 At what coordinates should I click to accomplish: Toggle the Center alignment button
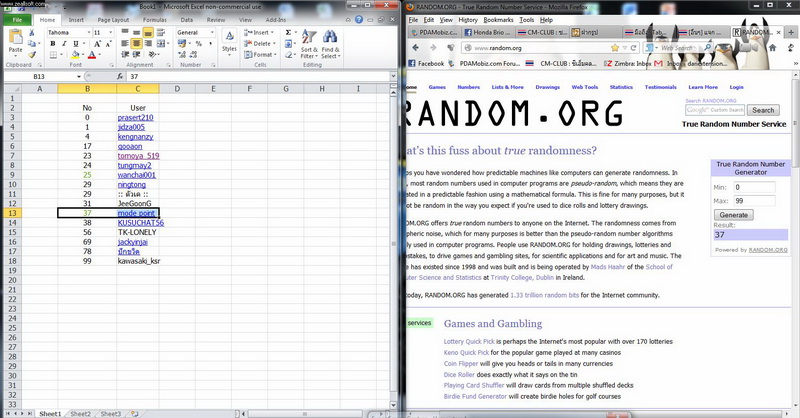point(136,43)
